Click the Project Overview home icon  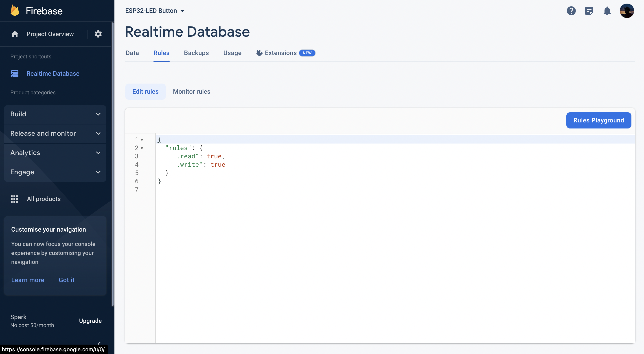(15, 34)
